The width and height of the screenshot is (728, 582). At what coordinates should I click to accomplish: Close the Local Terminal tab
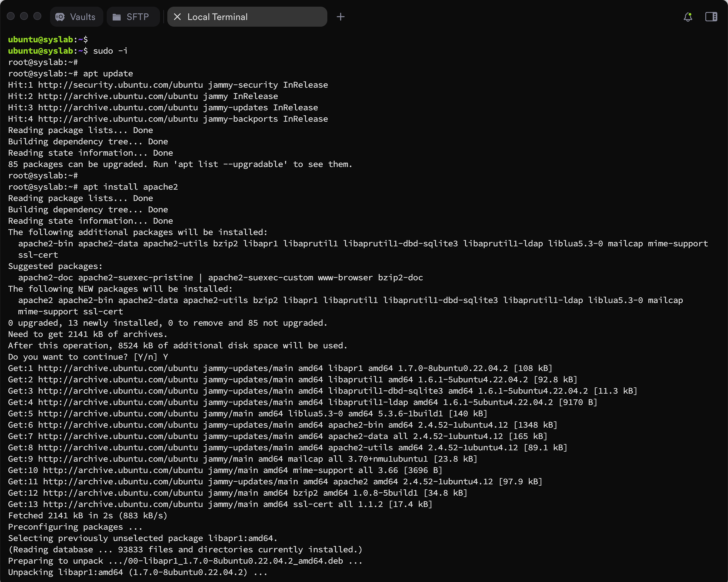(x=177, y=17)
